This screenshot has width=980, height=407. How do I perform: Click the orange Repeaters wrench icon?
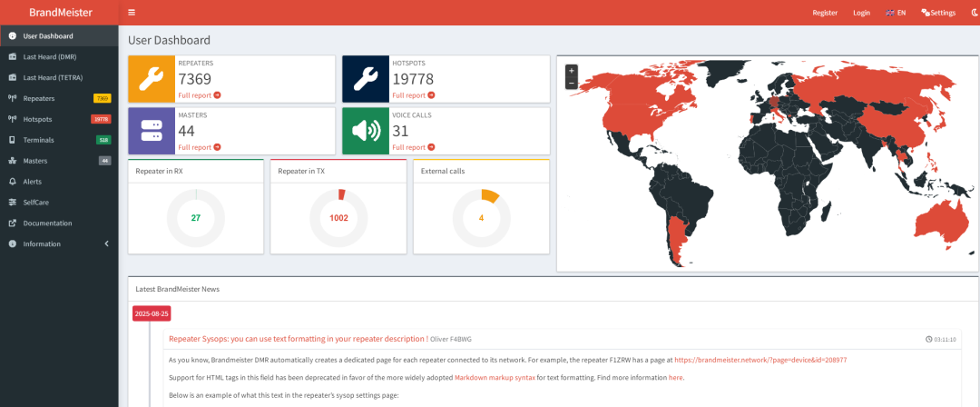[152, 79]
